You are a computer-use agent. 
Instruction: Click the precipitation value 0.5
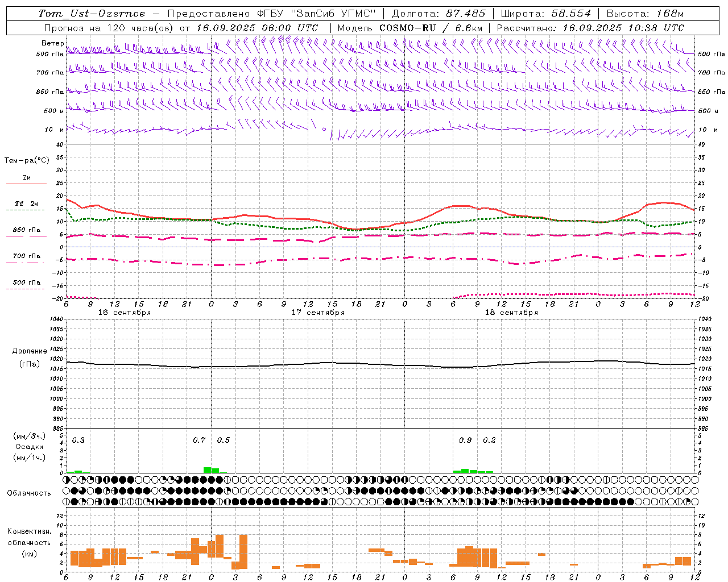pyautogui.click(x=224, y=440)
